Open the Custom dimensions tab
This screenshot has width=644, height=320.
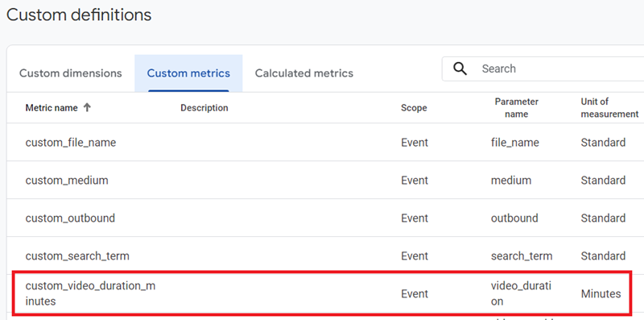tap(71, 73)
